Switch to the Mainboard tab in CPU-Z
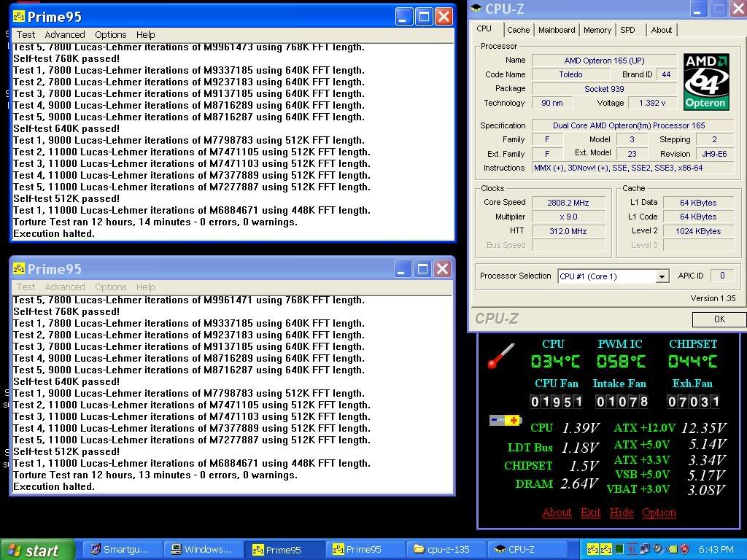The width and height of the screenshot is (747, 560). click(x=557, y=30)
